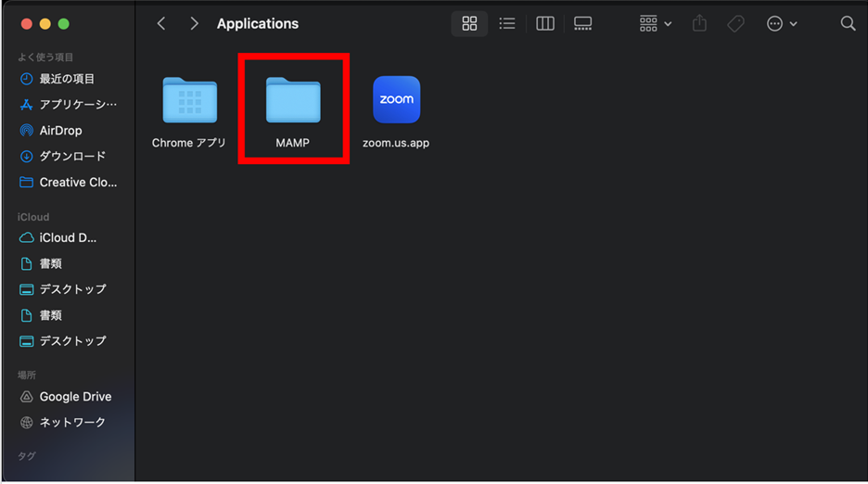
Task: Switch to gallery view
Action: [582, 24]
